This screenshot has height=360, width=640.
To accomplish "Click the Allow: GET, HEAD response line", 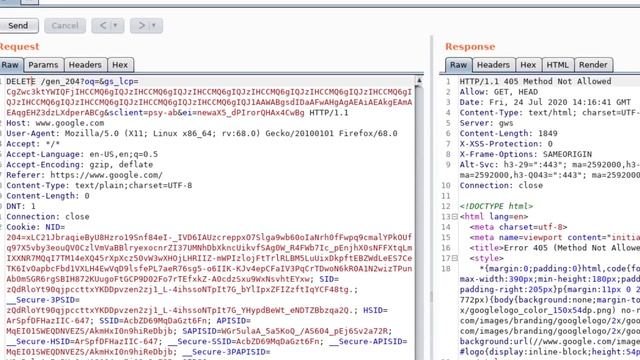I will 499,92.
